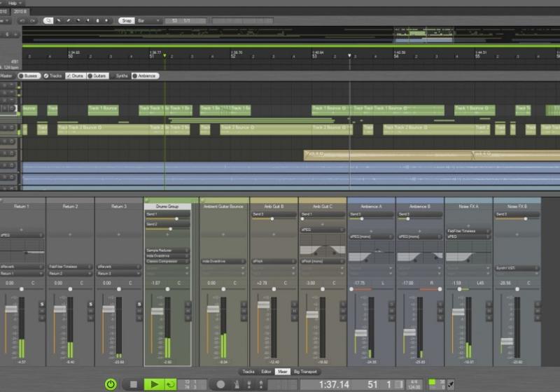Select the magnifier zoom tool in toolbar
Image resolution: width=560 pixels, height=392 pixels.
48,20
